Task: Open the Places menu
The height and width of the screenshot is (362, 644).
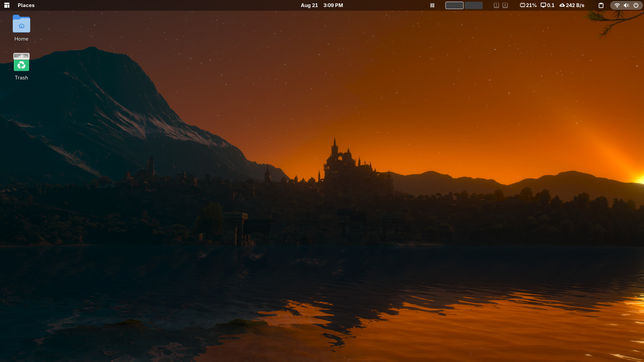Action: [26, 5]
